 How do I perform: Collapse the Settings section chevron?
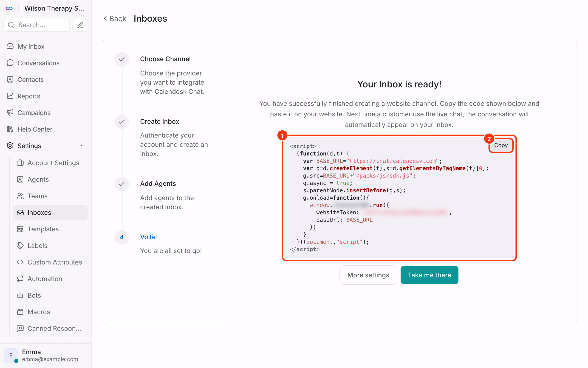tap(82, 146)
